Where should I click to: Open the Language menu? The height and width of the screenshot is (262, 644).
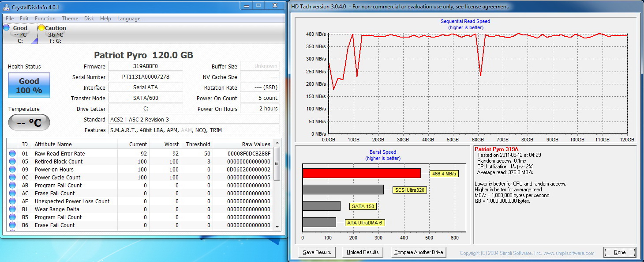click(x=129, y=19)
